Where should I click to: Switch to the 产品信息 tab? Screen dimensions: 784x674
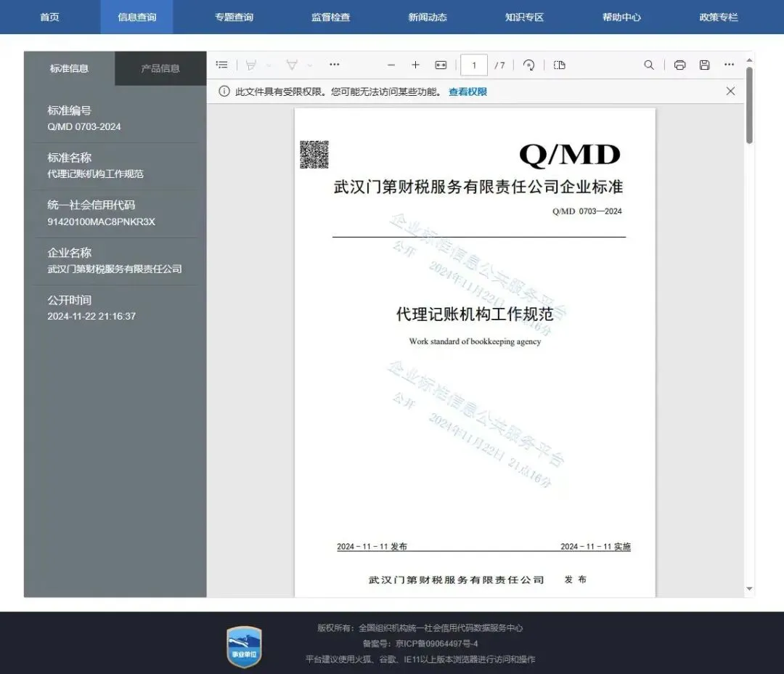[x=160, y=68]
